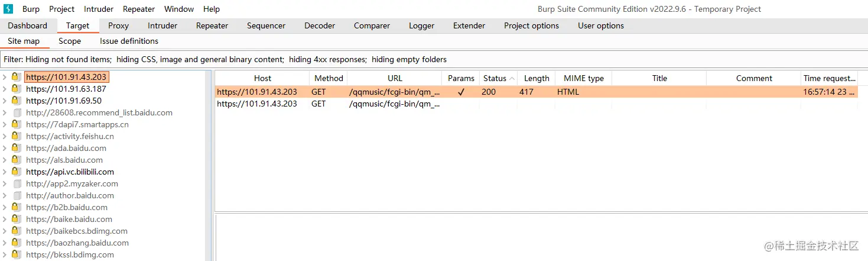This screenshot has width=868, height=261.
Task: Sort by the Status column header
Action: (x=498, y=78)
